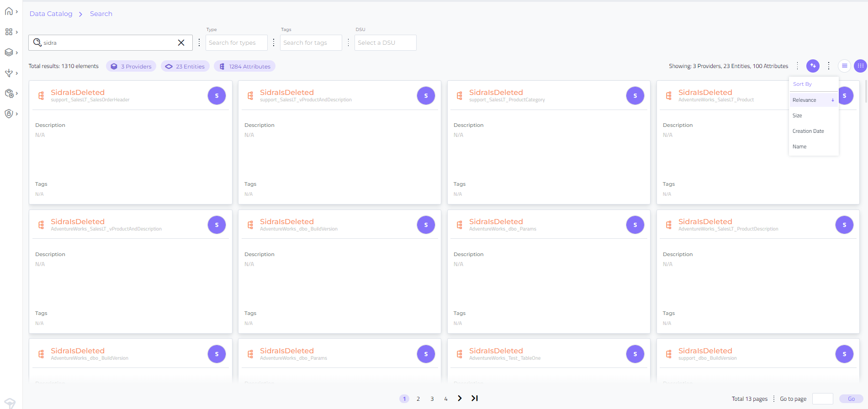
Task: Click S avatar on AdventureWorks_SalesLT_vProductAndDescription card
Action: tap(217, 225)
